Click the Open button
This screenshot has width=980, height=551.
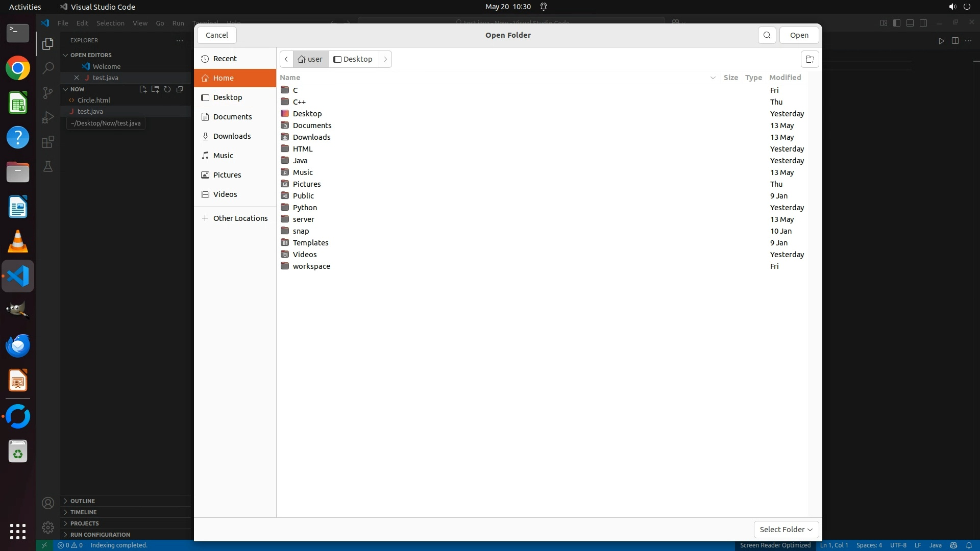pyautogui.click(x=799, y=35)
